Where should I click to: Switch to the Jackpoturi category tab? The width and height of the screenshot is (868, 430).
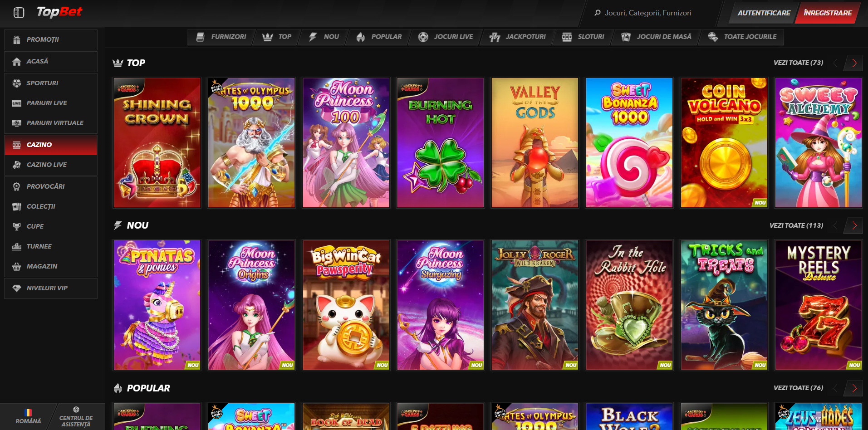518,37
